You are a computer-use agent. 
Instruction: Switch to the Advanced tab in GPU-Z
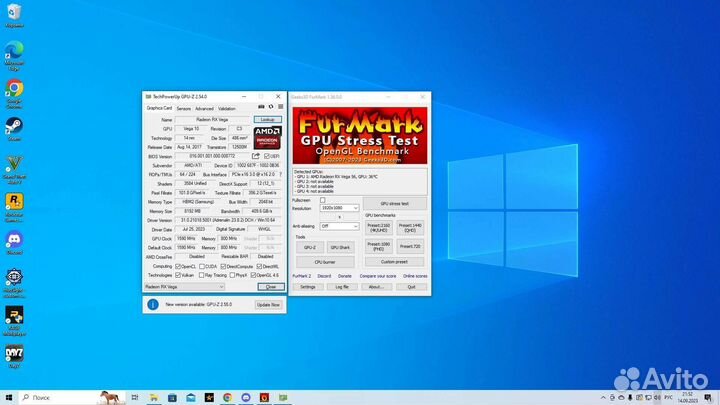(x=204, y=108)
